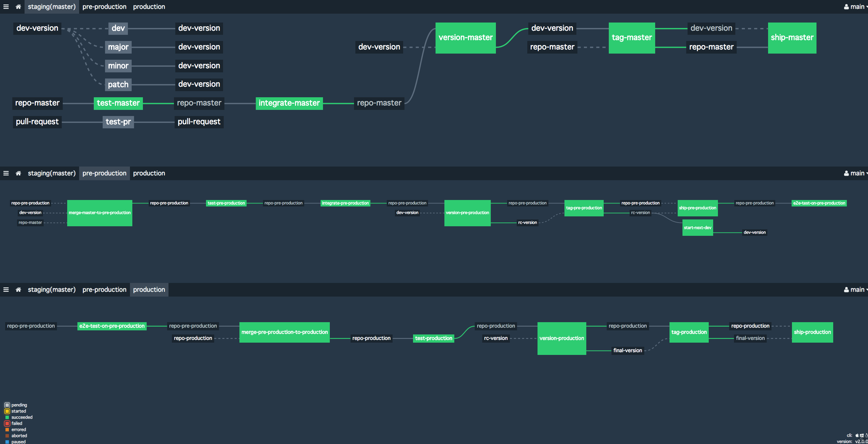This screenshot has height=444, width=868.
Task: Click the home icon in the staging(master) pipeline bar
Action: click(x=18, y=7)
